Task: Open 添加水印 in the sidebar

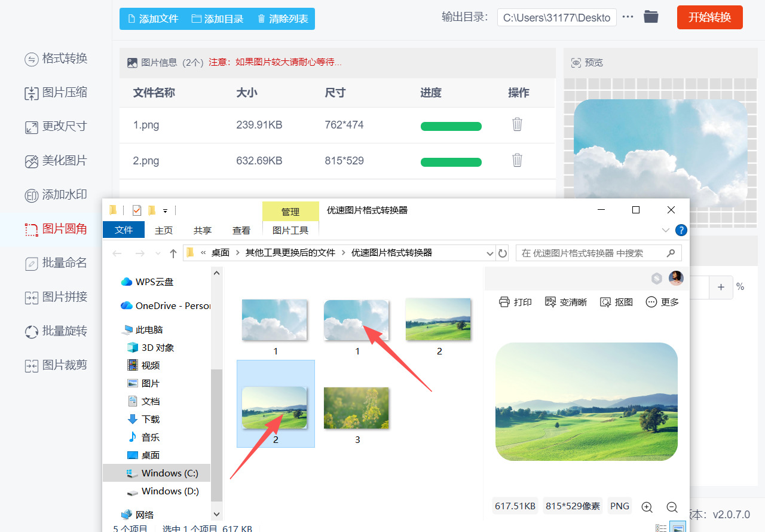Action: 56,195
